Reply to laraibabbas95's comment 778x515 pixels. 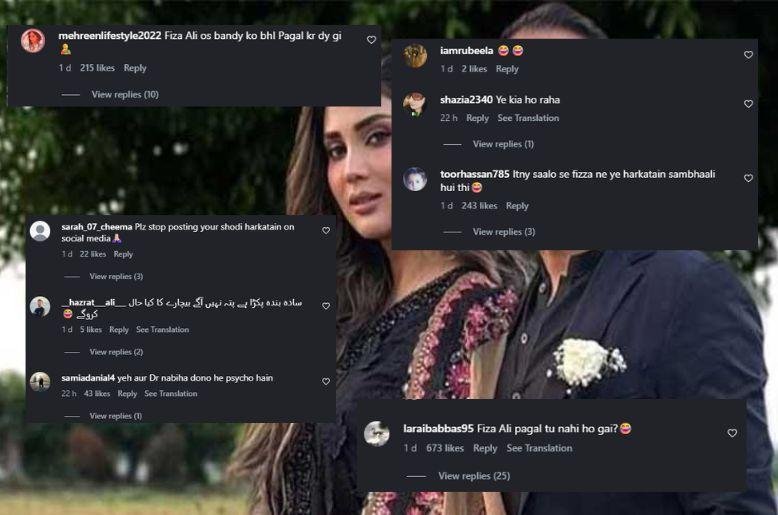coord(485,448)
